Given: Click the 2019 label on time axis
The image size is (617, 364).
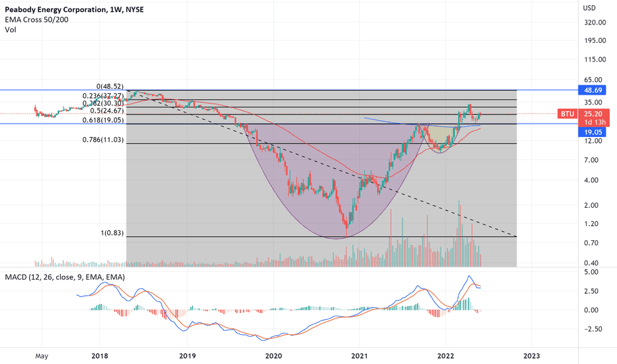Looking at the screenshot, I should (x=187, y=356).
